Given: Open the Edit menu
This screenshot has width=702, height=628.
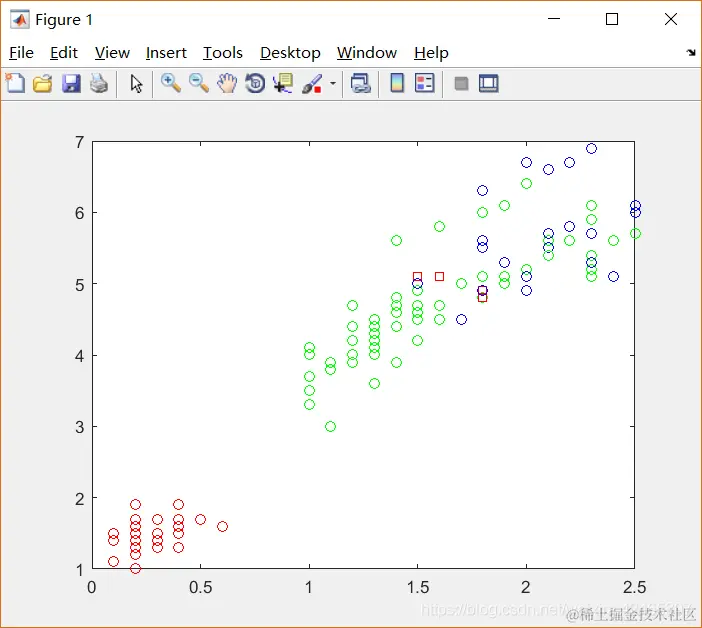Looking at the screenshot, I should point(64,53).
